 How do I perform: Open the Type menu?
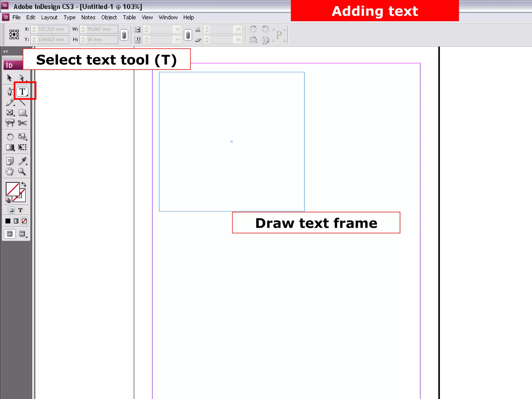[70, 17]
